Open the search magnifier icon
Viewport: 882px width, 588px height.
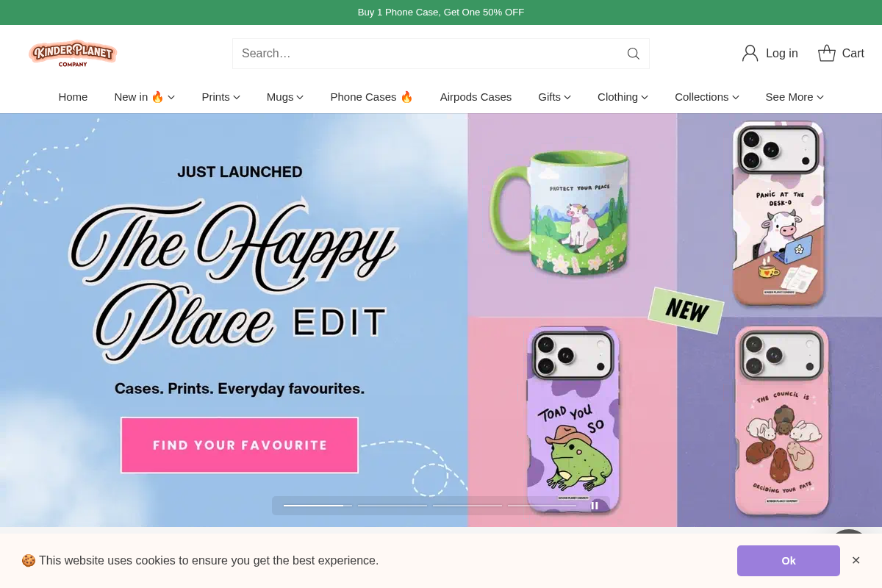pyautogui.click(x=633, y=53)
